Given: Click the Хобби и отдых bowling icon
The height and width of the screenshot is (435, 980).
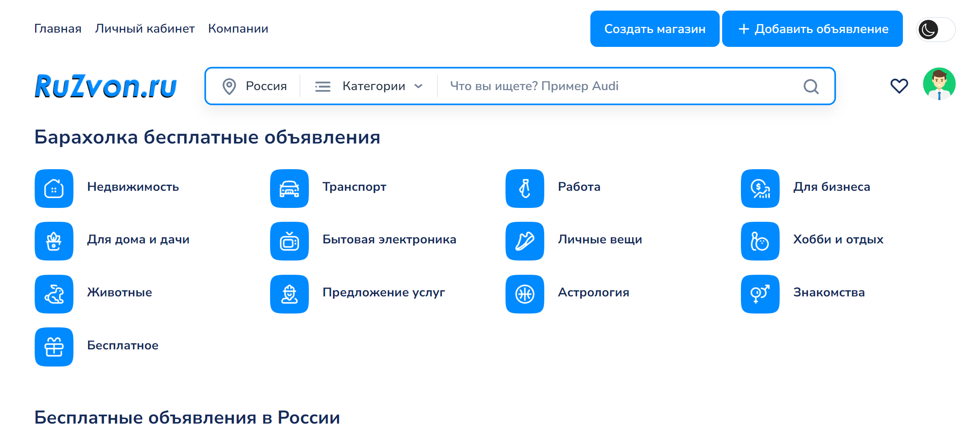Looking at the screenshot, I should click(x=760, y=241).
